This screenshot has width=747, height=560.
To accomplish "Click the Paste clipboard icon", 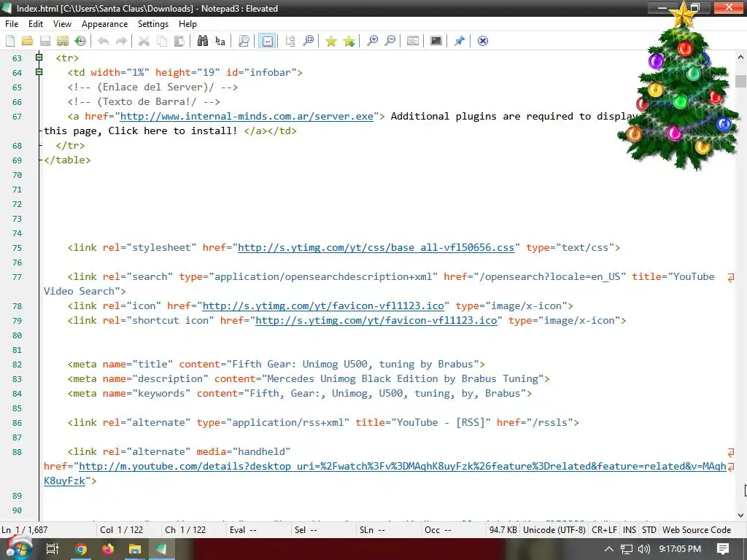I will click(179, 41).
